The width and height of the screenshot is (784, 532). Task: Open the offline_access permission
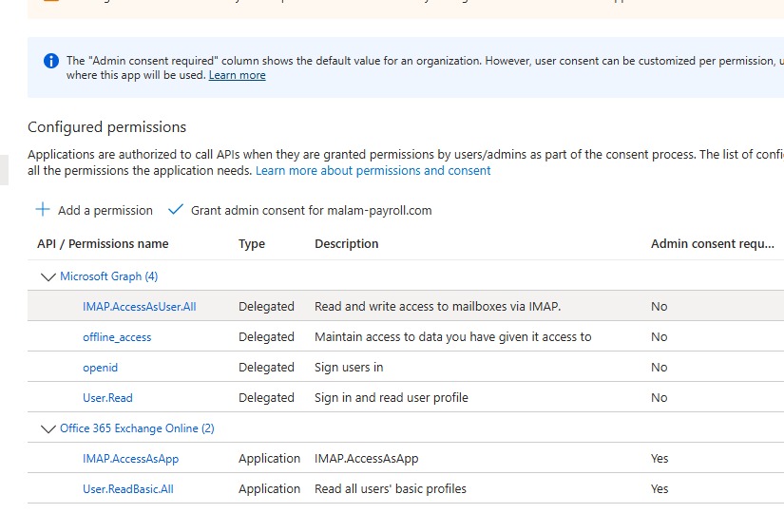(117, 337)
